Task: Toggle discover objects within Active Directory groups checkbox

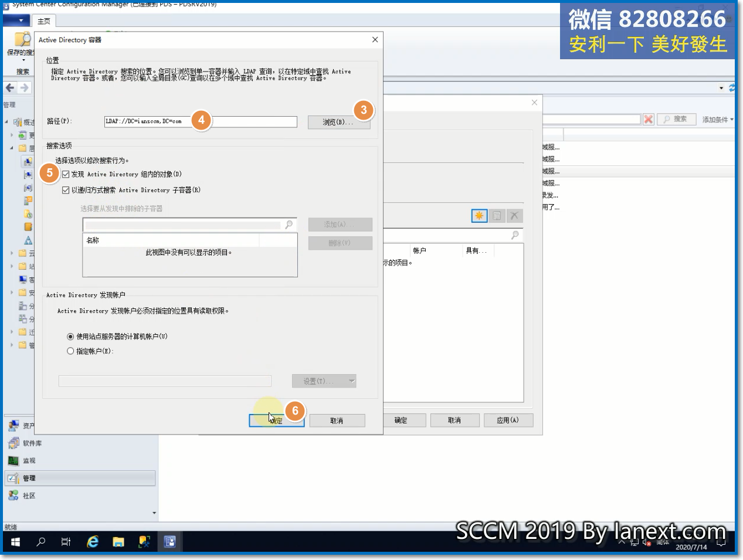Action: (66, 174)
